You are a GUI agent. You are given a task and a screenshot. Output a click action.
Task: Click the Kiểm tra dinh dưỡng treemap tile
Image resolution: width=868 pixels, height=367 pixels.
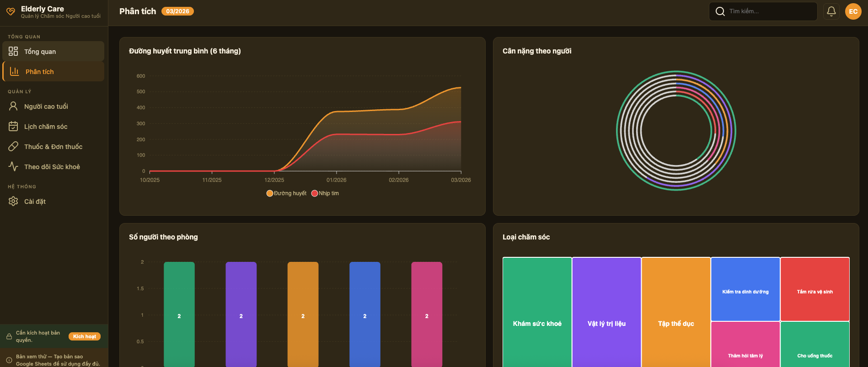745,289
